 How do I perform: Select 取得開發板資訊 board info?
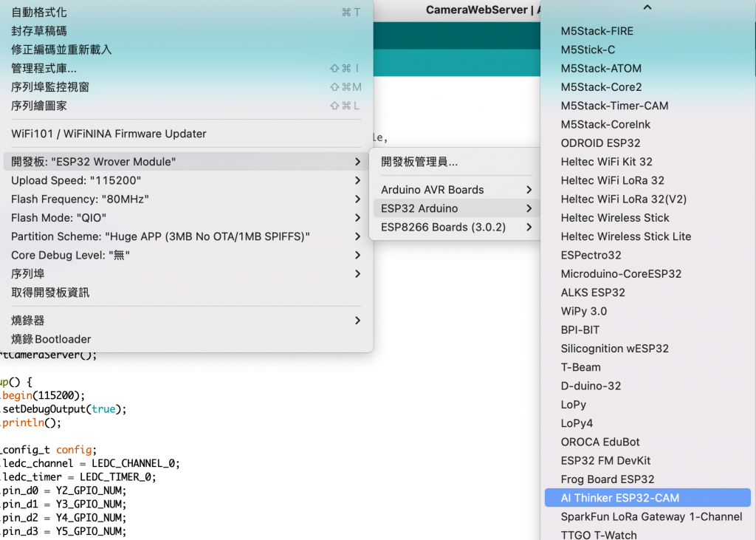187,293
